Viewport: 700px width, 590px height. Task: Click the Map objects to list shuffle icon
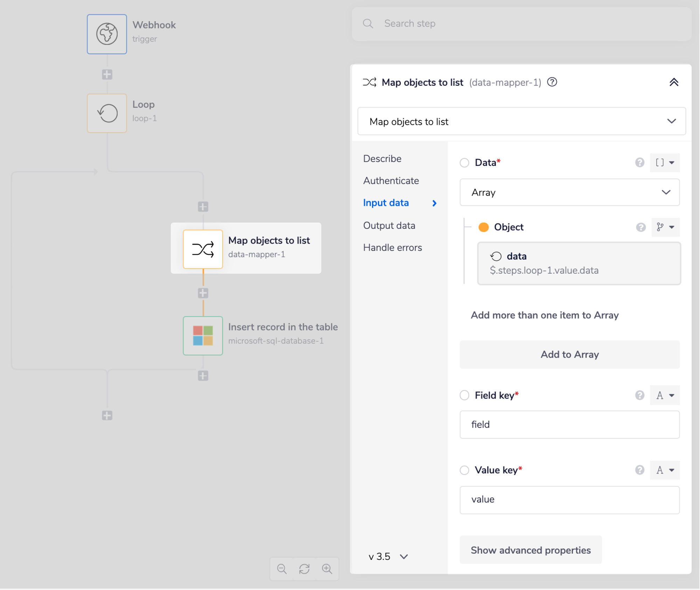point(203,249)
